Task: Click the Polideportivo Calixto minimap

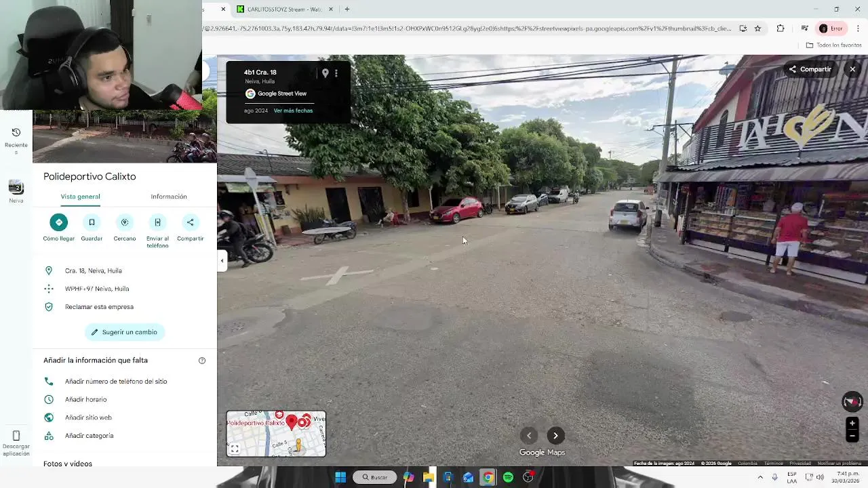Action: click(x=276, y=434)
